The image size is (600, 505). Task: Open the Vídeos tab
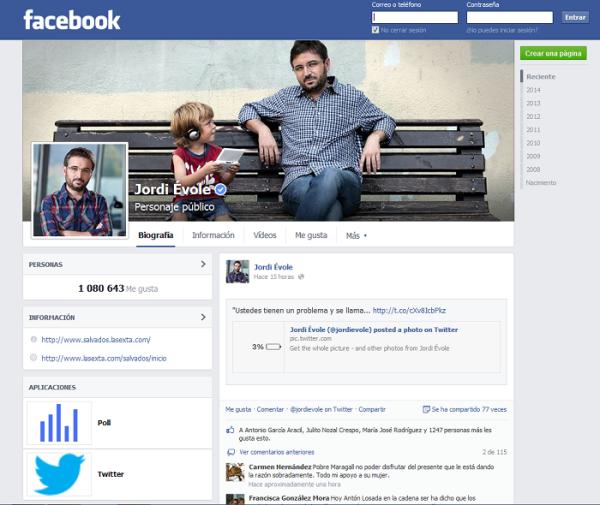265,236
